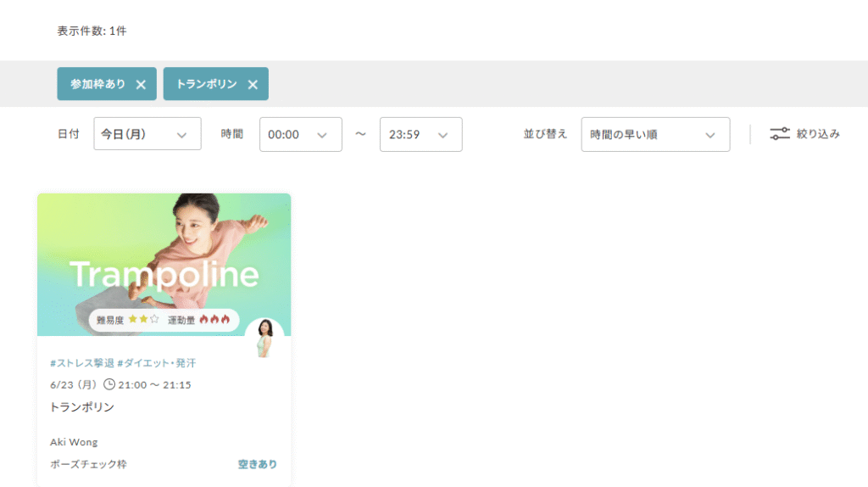Click the #ダイエット・発汗 hashtag
Viewport: 868px width, 487px height.
[x=157, y=363]
